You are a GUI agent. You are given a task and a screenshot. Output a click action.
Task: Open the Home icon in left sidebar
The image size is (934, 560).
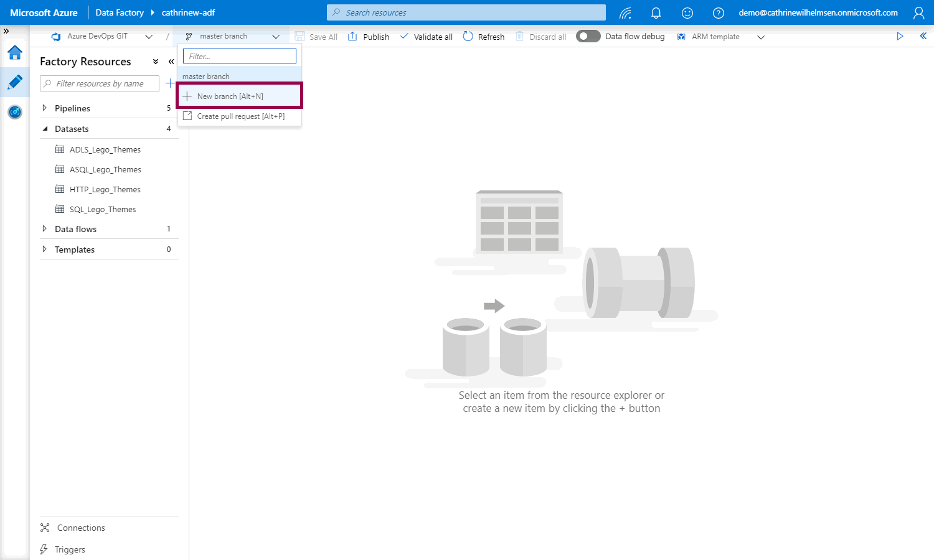(15, 53)
